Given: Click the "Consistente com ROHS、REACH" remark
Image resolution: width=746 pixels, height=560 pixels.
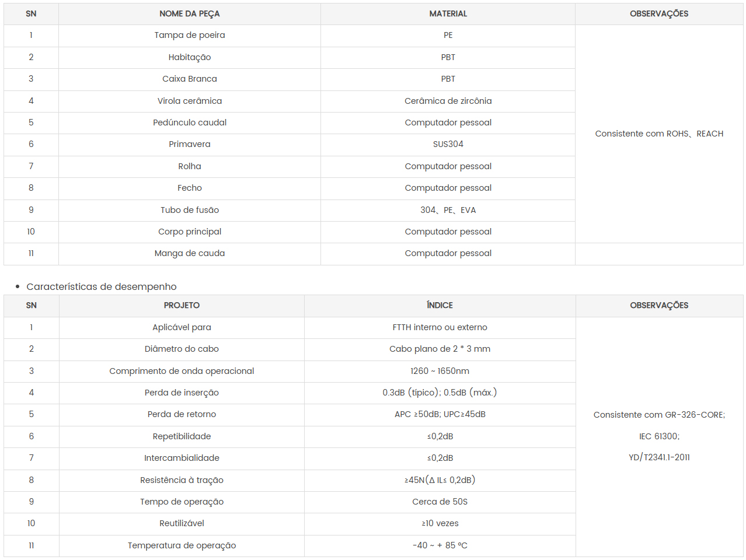Looking at the screenshot, I should tap(659, 134).
